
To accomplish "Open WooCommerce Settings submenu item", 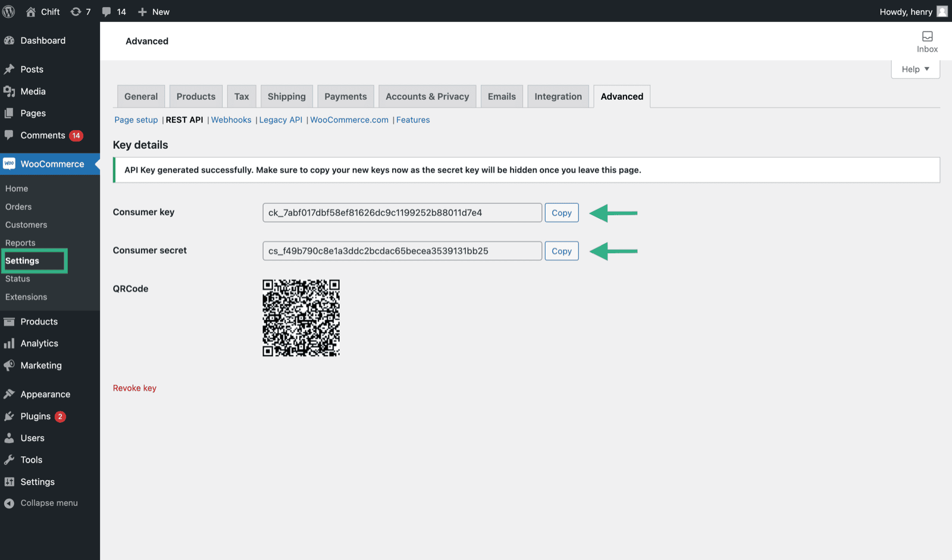I will point(22,261).
